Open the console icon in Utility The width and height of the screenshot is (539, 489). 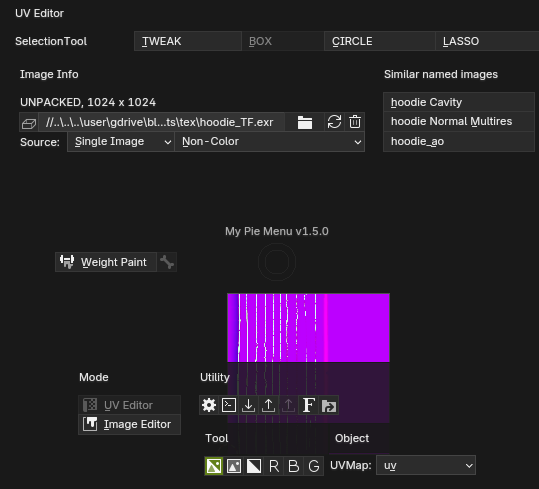point(229,405)
